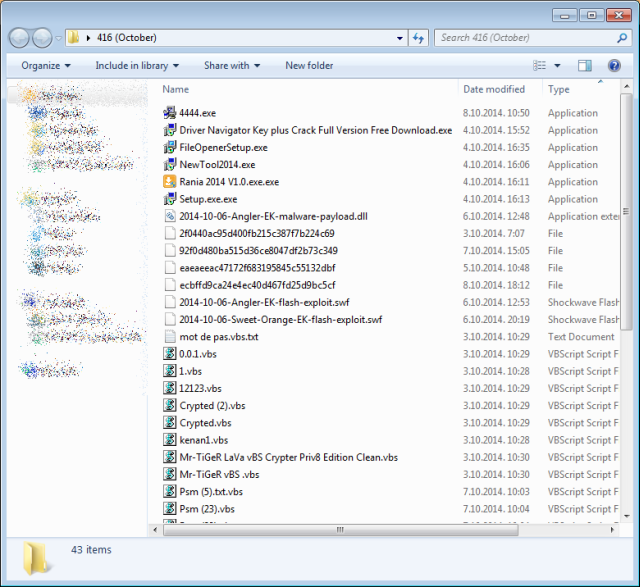Select file eaeaeeac47172f683195845c55132dbf
The height and width of the screenshot is (587, 640).
(x=257, y=268)
